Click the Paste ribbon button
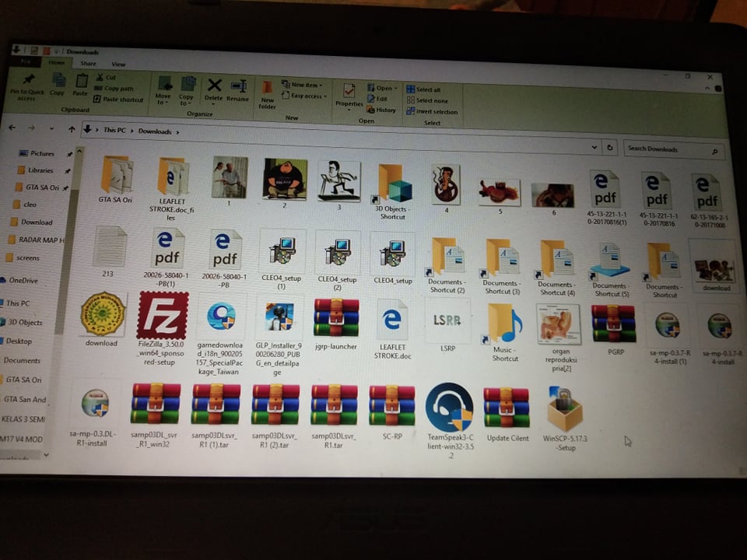Viewport: 747px width, 560px height. pos(80,85)
